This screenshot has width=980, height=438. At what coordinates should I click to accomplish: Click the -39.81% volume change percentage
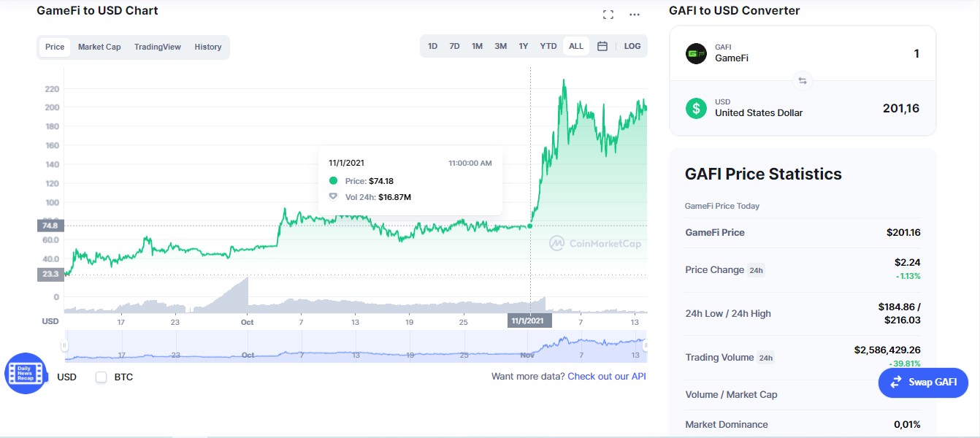904,364
